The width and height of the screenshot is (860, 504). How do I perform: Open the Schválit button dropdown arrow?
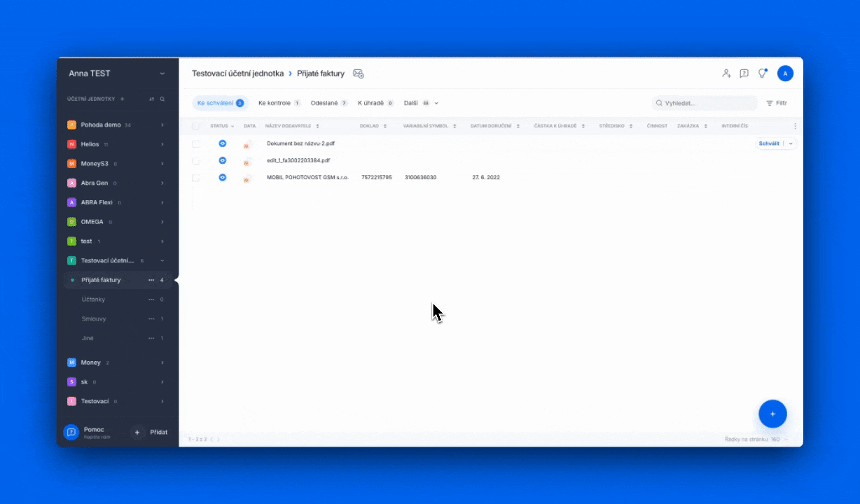click(791, 143)
